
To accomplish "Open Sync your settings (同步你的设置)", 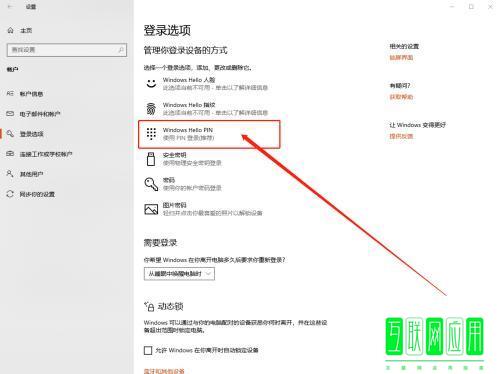I will 37,194.
